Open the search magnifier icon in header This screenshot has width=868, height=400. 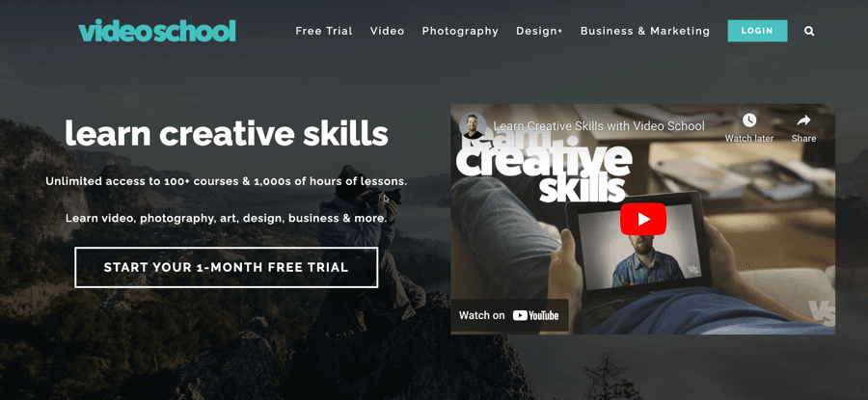click(809, 32)
